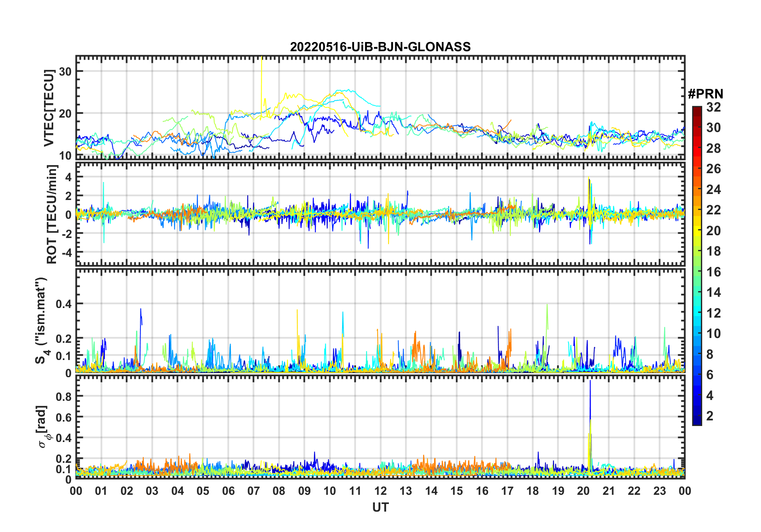Screen dimensions: 761x532
Task: Select colorbar tick label "28"
Action: click(x=713, y=148)
